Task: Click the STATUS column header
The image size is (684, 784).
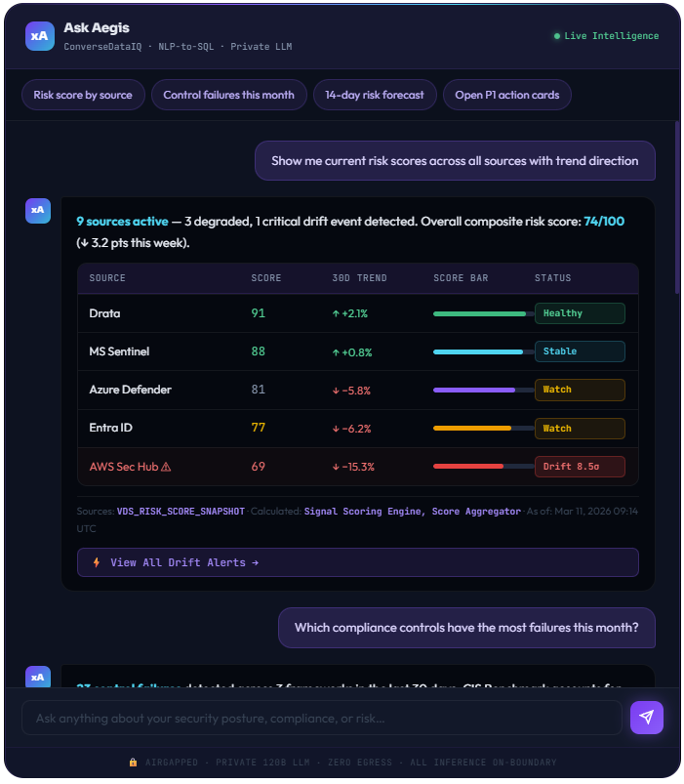Action: click(x=552, y=278)
